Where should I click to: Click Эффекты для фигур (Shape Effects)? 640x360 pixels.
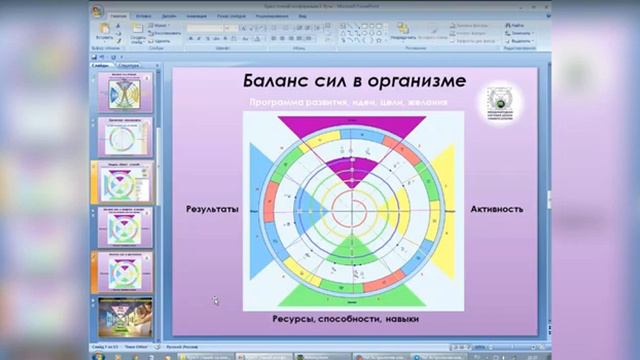(472, 41)
